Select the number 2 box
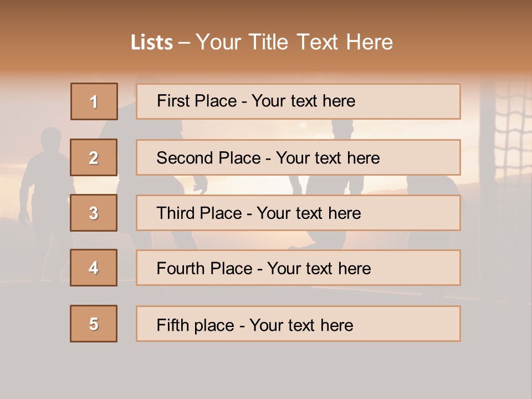 [94, 157]
